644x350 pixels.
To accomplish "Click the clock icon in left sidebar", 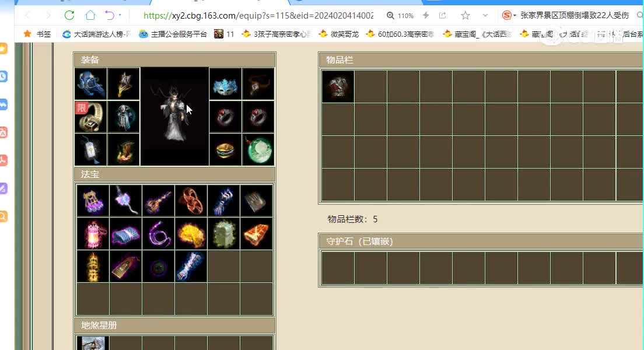I will tap(3, 76).
